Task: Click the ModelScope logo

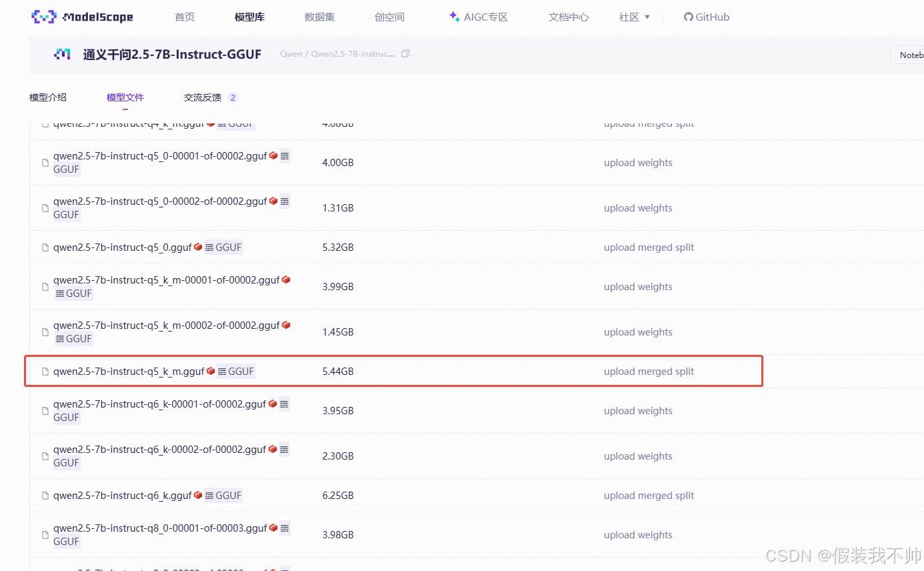Action: click(x=82, y=17)
